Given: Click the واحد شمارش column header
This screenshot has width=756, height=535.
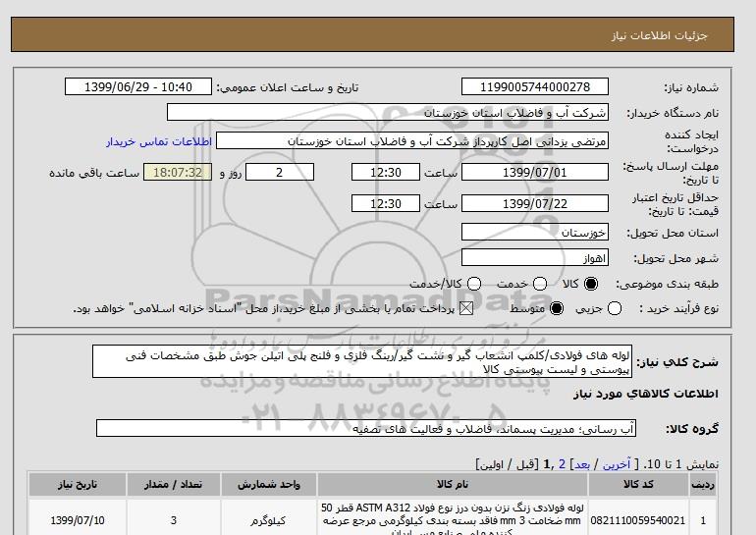Looking at the screenshot, I should coord(269,484).
